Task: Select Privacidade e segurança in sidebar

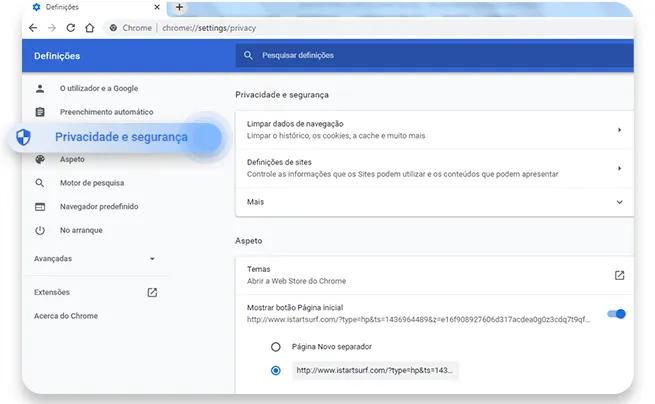Action: [122, 137]
